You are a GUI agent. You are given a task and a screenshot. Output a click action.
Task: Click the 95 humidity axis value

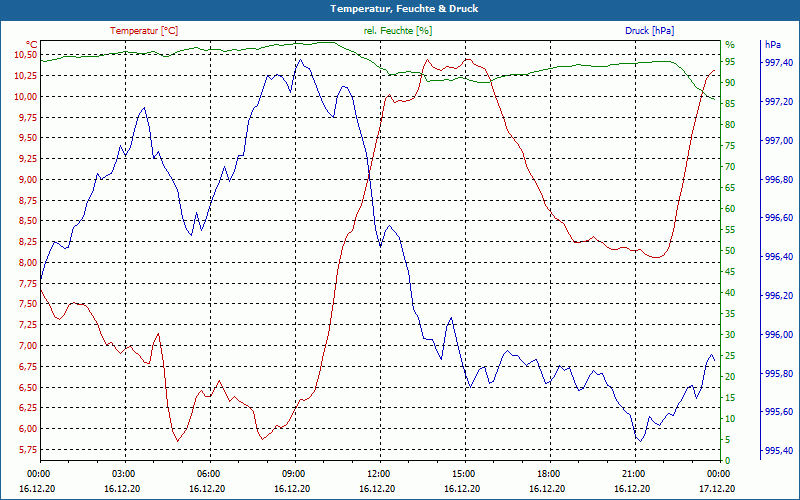point(730,62)
